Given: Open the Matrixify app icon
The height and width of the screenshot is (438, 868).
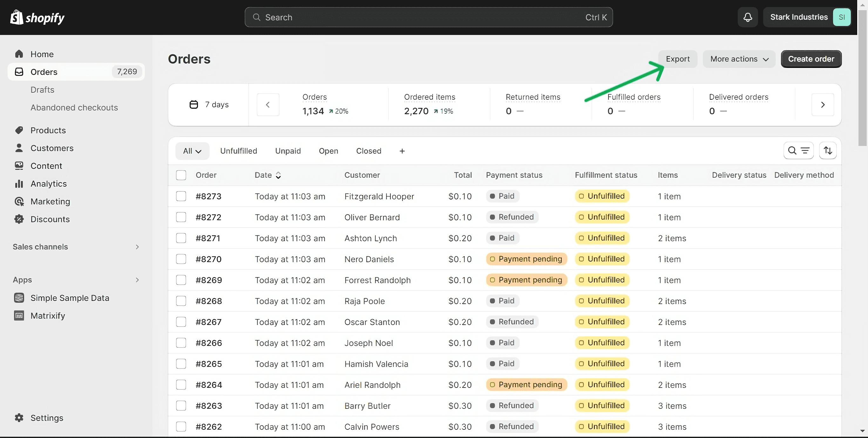Looking at the screenshot, I should (x=19, y=315).
